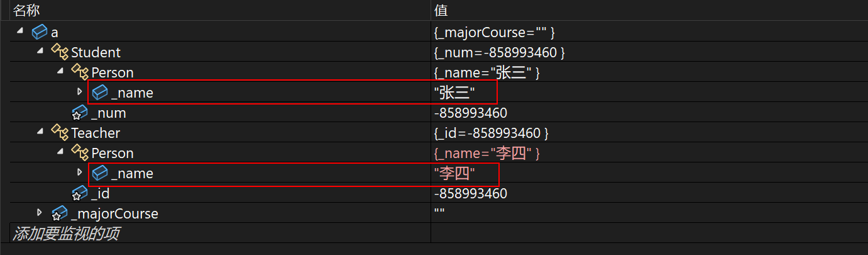This screenshot has width=868, height=255.
Task: Click the field icon of _majorCourse
Action: tap(60, 213)
